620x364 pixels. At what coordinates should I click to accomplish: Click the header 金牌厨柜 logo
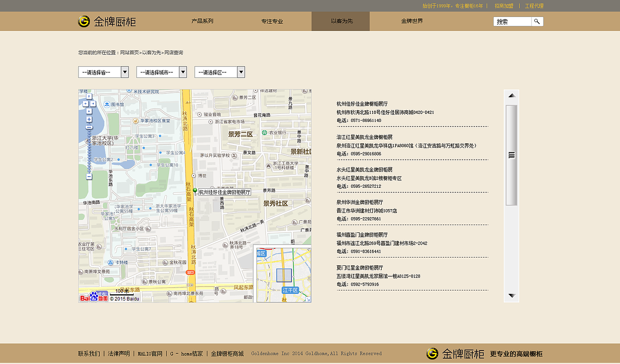pos(107,21)
